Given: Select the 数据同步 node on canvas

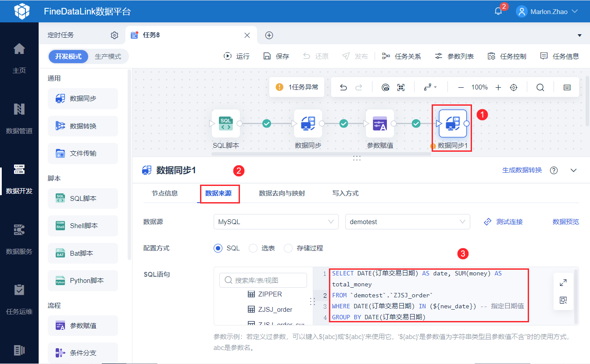Looking at the screenshot, I should 308,124.
